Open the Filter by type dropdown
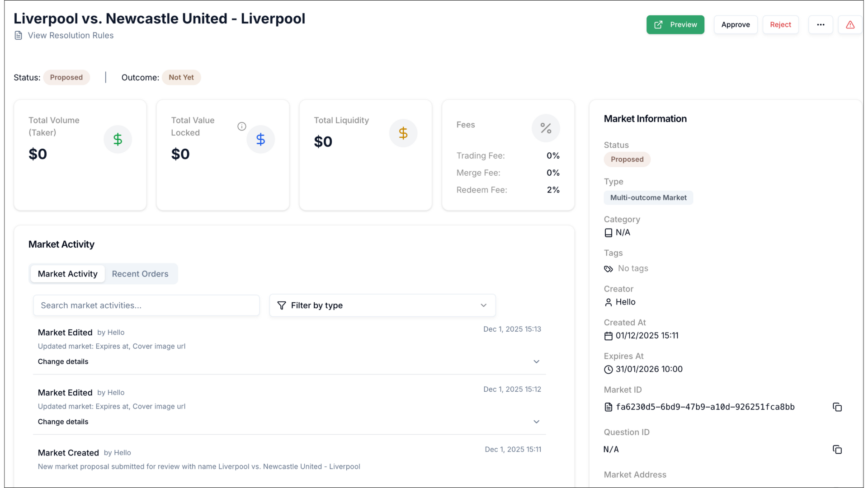This screenshot has width=868, height=488. coord(382,305)
